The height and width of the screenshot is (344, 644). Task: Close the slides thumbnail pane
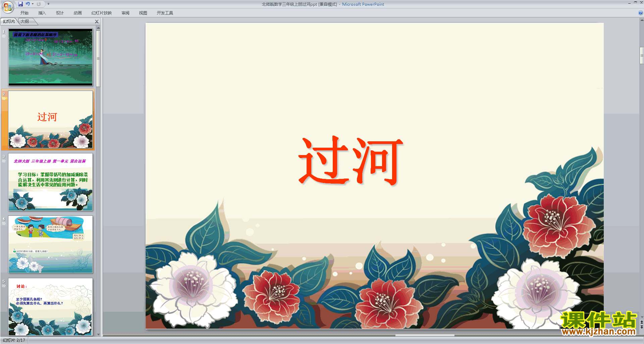(x=97, y=21)
